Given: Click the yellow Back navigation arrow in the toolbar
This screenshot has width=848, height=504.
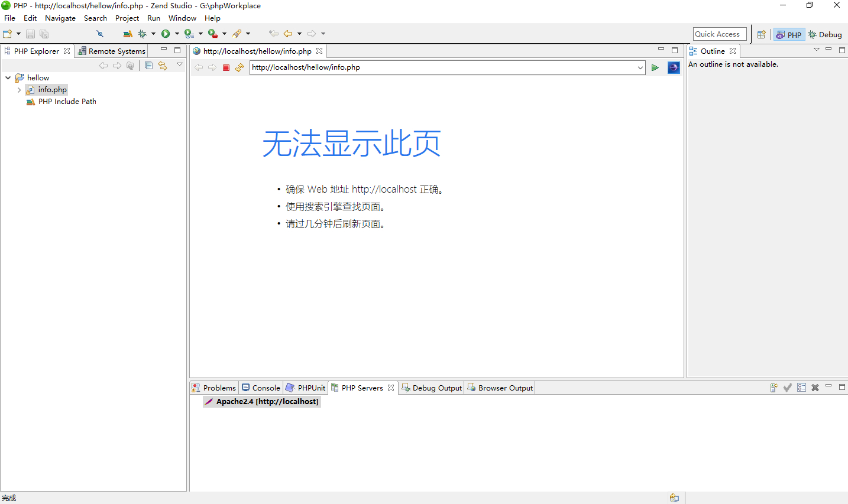Looking at the screenshot, I should [288, 34].
